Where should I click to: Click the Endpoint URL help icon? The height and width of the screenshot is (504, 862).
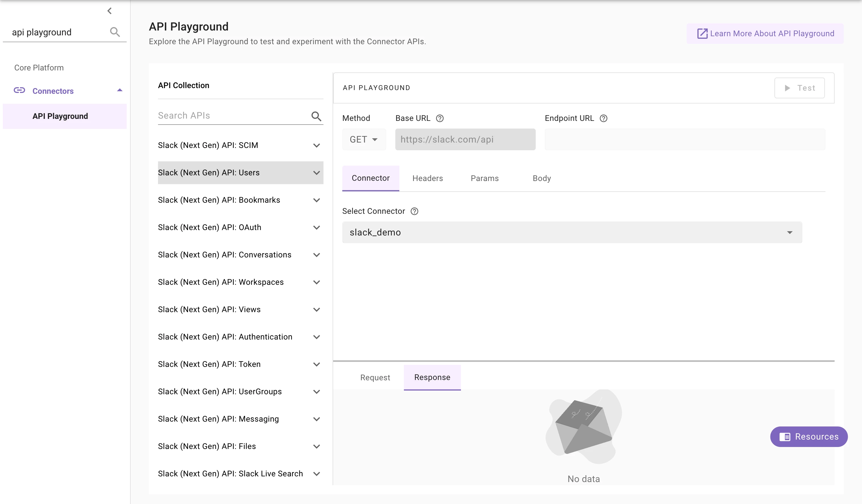(603, 118)
